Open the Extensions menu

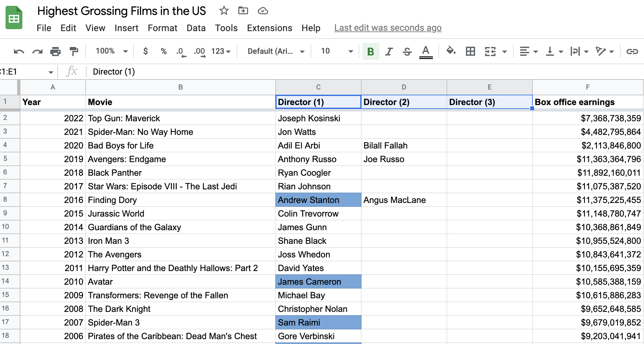(x=269, y=28)
